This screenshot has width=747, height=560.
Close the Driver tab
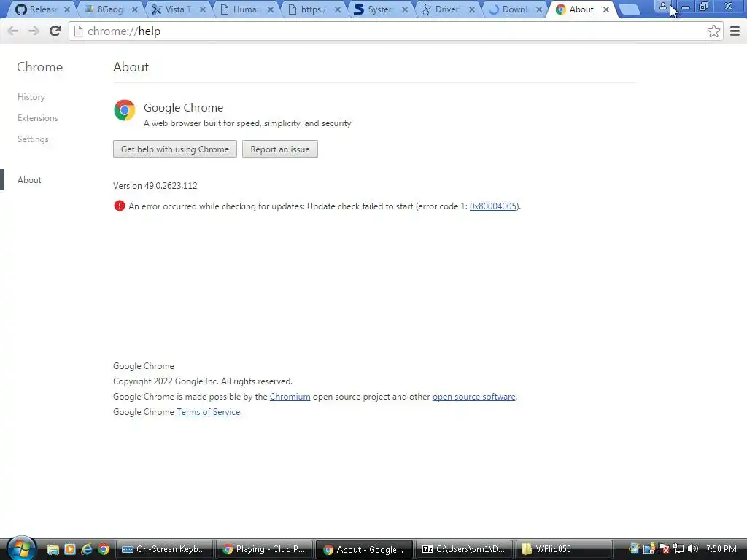(472, 9)
